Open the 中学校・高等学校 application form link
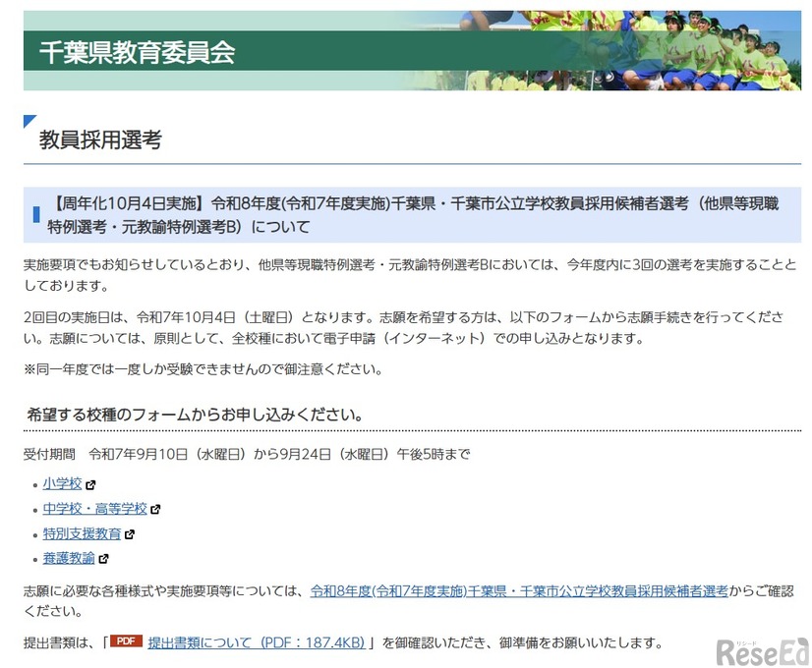This screenshot has height=668, width=812. click(x=94, y=509)
